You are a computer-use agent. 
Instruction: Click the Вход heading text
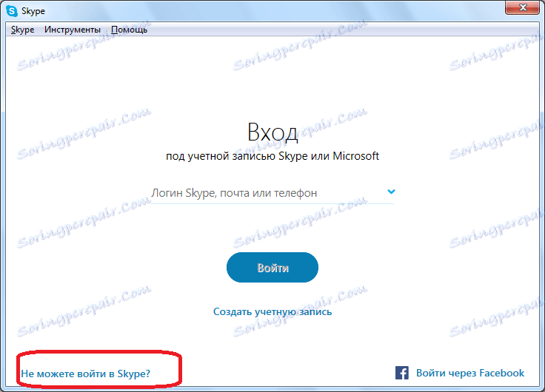coord(272,132)
